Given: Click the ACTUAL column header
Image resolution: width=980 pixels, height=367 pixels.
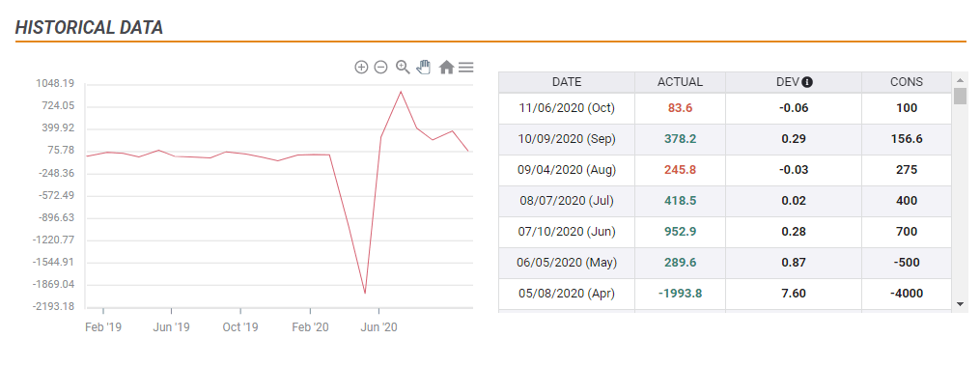Looking at the screenshot, I should pos(680,82).
